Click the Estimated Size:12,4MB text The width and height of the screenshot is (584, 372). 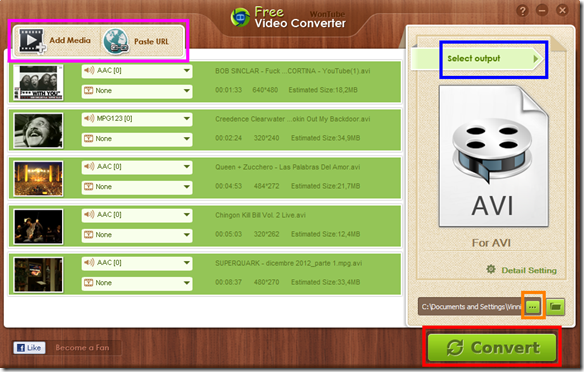point(326,234)
